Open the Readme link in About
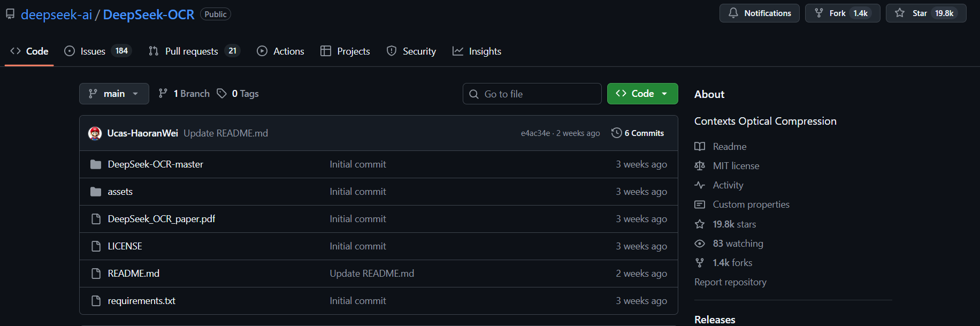Image resolution: width=980 pixels, height=326 pixels. [x=730, y=147]
